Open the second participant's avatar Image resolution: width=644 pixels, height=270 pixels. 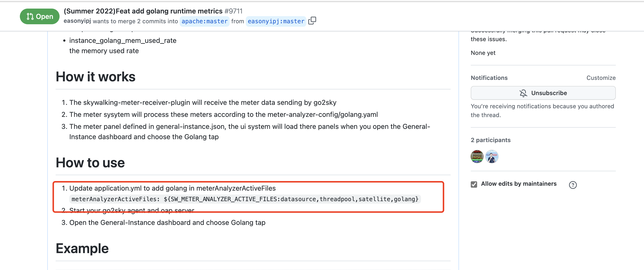492,157
